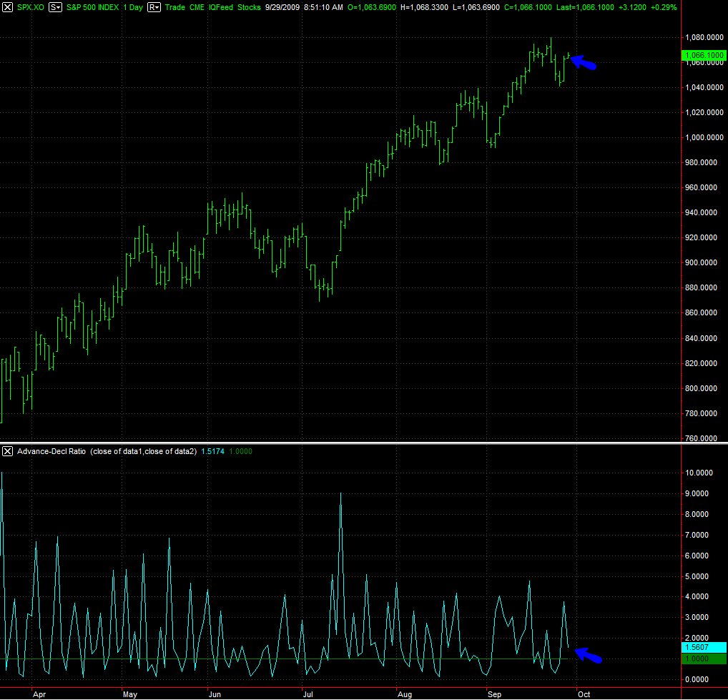
Task: Click the dark green 1.0000 value marker
Action: pyautogui.click(x=704, y=659)
